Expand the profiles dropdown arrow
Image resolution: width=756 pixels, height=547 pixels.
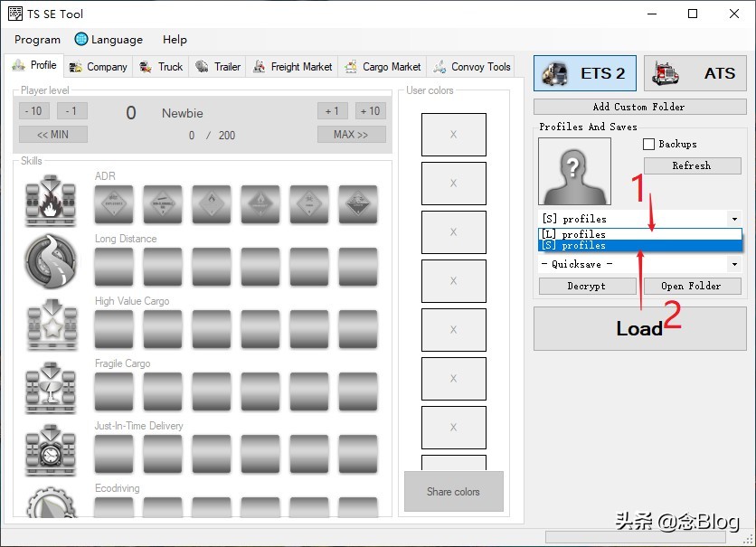(x=734, y=219)
